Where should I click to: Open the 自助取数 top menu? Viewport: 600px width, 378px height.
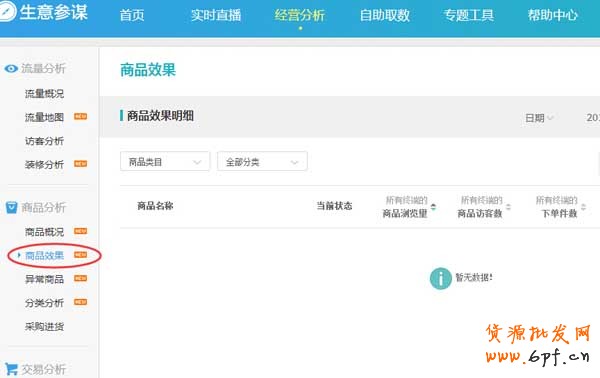(385, 15)
